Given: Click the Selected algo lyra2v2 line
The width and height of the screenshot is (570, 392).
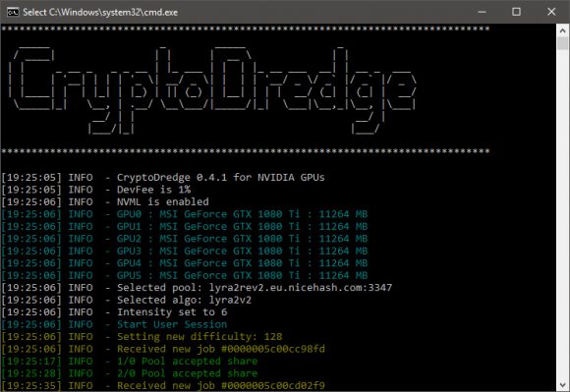Looking at the screenshot, I should pyautogui.click(x=127, y=300).
